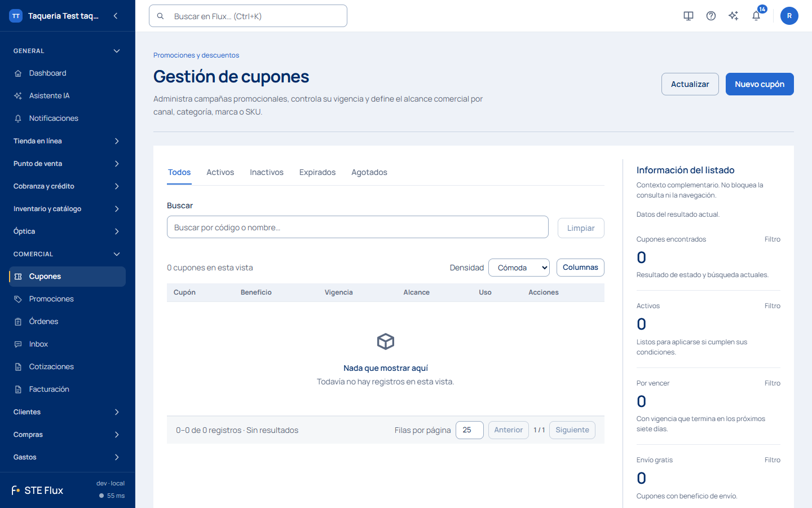812x508 pixels.
Task: Click the Filtro link for Activos
Action: (773, 306)
